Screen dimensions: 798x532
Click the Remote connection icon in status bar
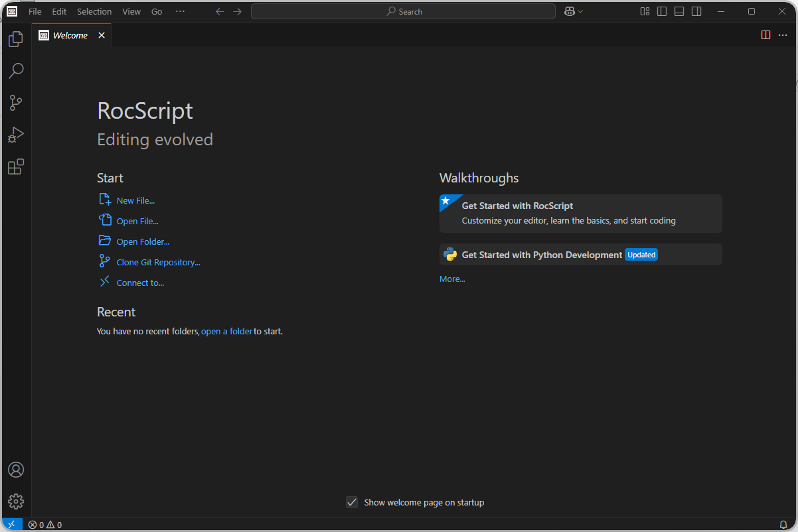[11, 524]
